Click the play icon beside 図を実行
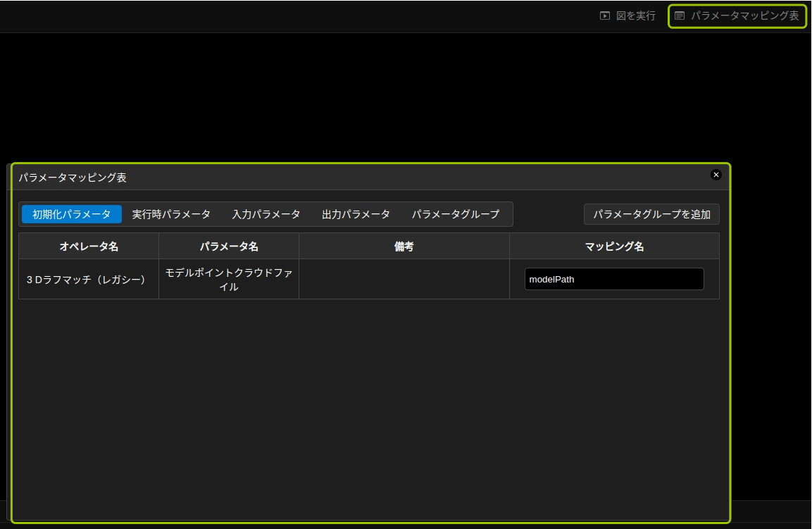This screenshot has height=529, width=812. [x=605, y=15]
